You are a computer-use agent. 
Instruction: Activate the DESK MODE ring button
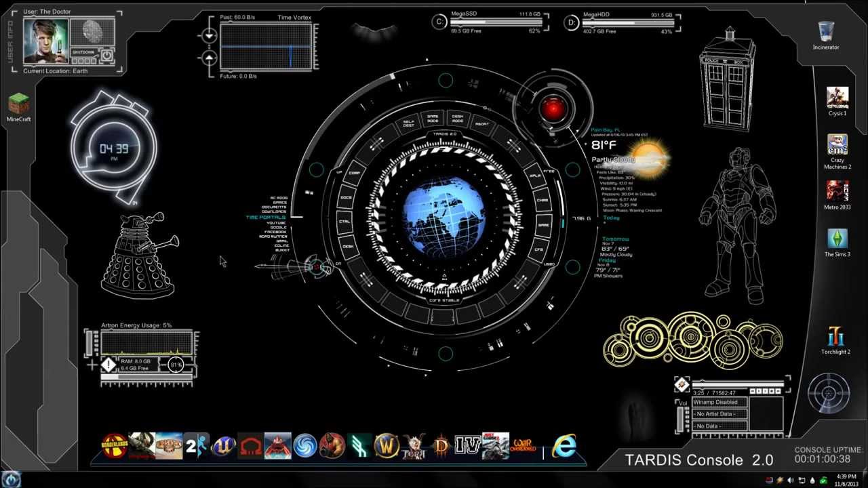click(458, 118)
